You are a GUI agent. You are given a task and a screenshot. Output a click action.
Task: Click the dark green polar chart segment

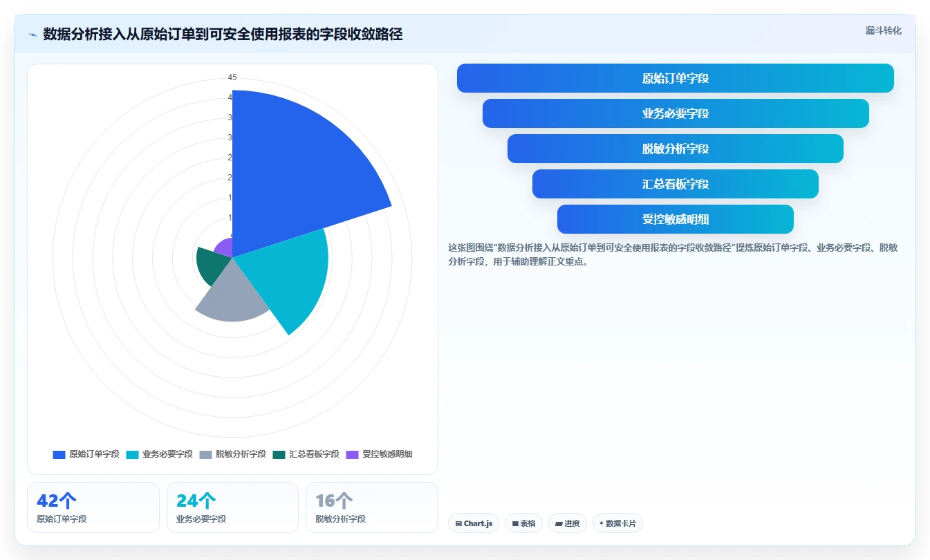point(211,266)
